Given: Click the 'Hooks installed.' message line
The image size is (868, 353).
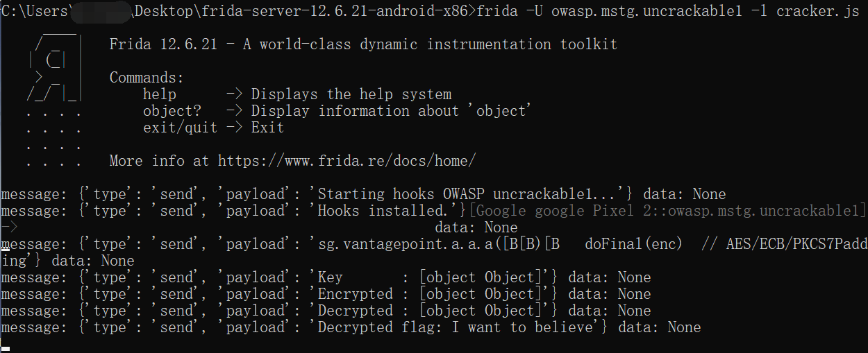Looking at the screenshot, I should (x=234, y=211).
